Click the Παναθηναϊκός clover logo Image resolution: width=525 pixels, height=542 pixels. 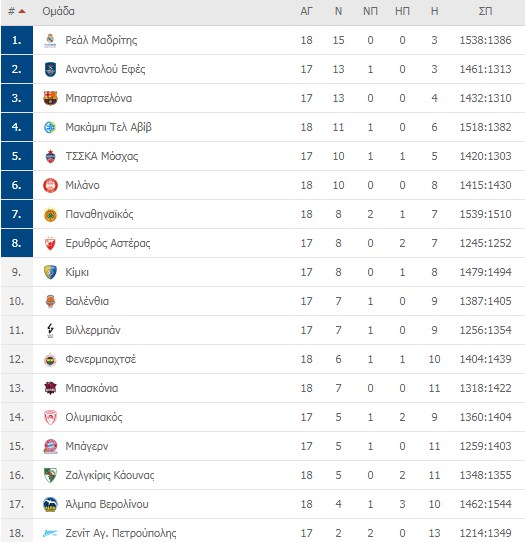click(50, 214)
